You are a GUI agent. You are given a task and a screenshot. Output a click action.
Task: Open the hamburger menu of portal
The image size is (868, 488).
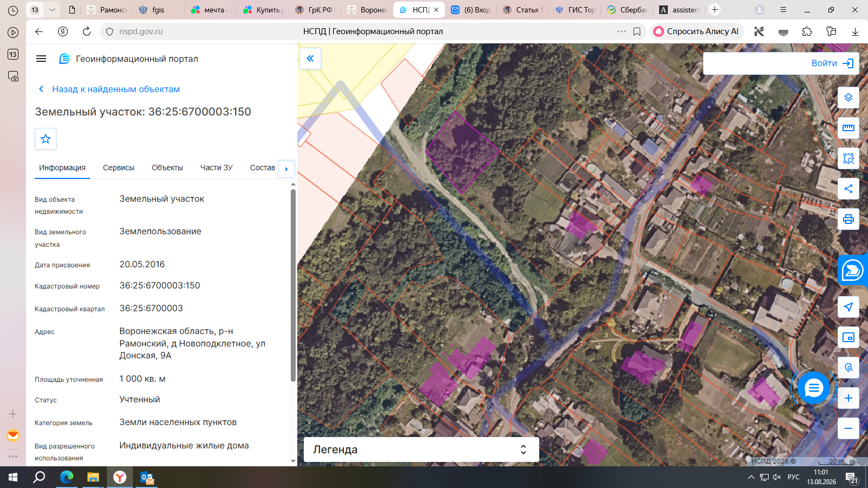pos(41,59)
